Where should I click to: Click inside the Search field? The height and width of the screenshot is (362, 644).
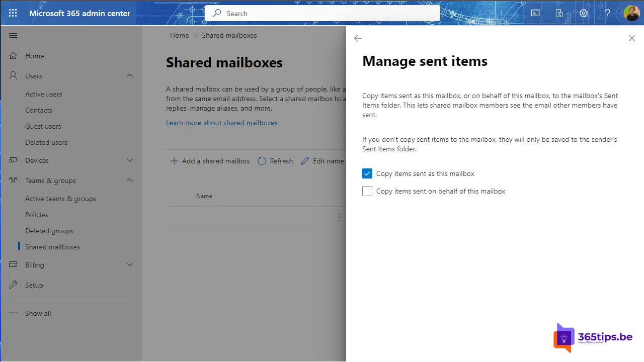click(322, 14)
